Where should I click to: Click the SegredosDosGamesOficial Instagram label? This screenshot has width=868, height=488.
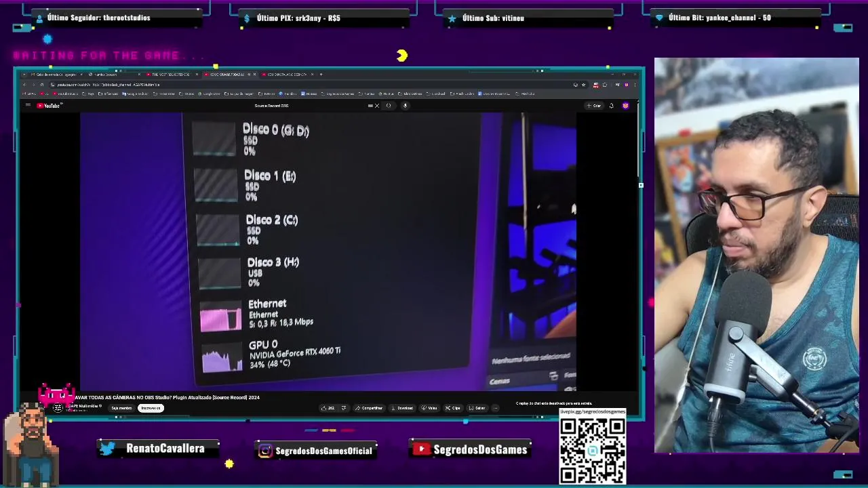click(x=323, y=451)
